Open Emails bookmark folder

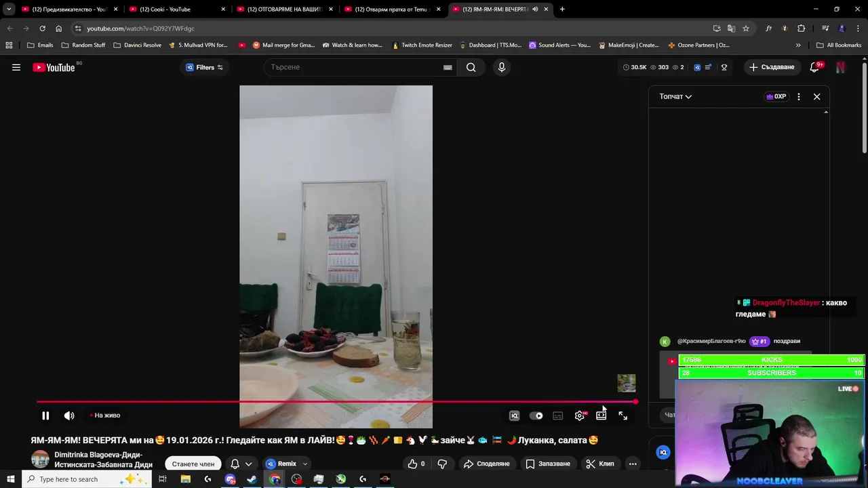[40, 45]
